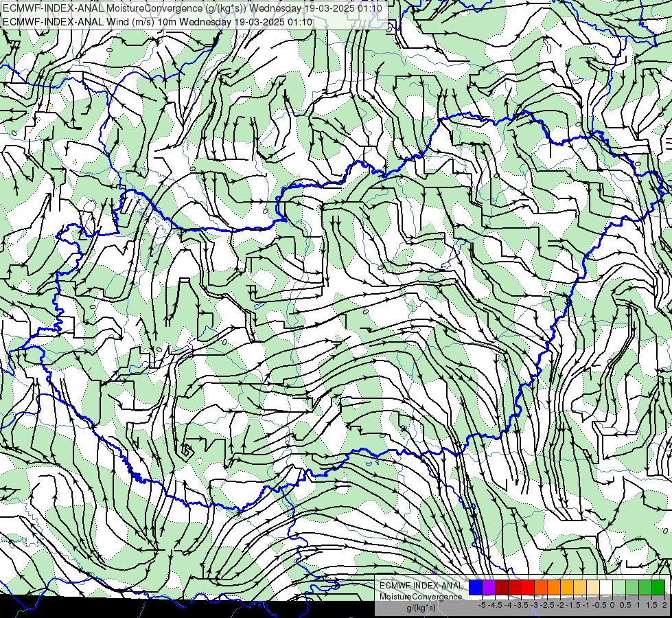Pick the pale cream swatch left of white
The height and width of the screenshot is (618, 672).
593,587
